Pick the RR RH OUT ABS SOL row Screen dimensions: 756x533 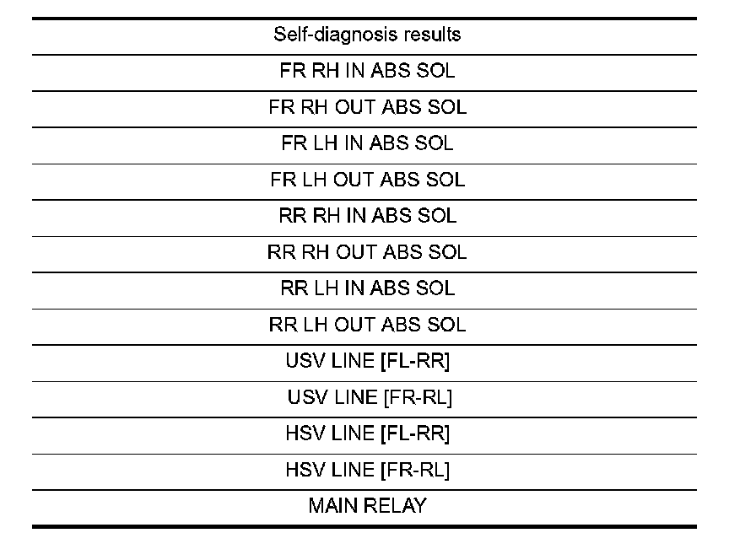(x=367, y=252)
